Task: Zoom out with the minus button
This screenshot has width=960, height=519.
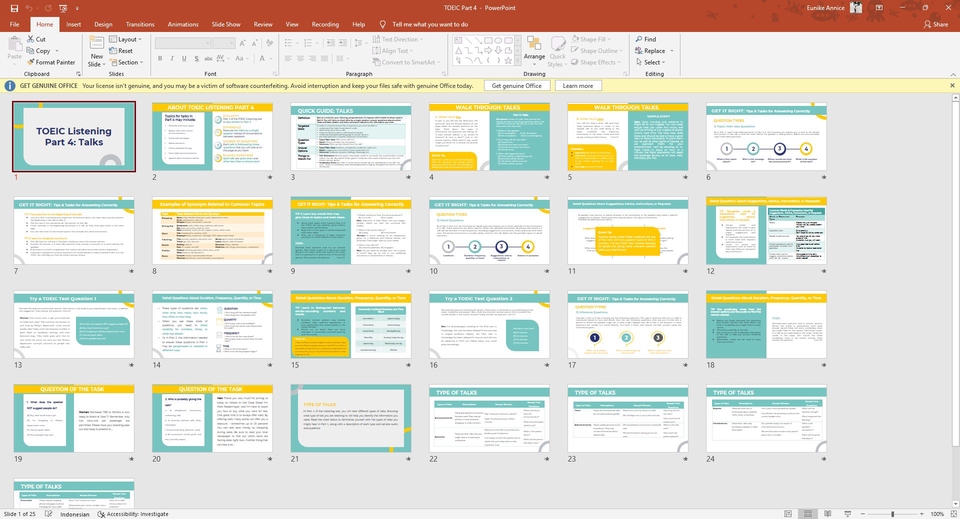Action: [x=862, y=514]
